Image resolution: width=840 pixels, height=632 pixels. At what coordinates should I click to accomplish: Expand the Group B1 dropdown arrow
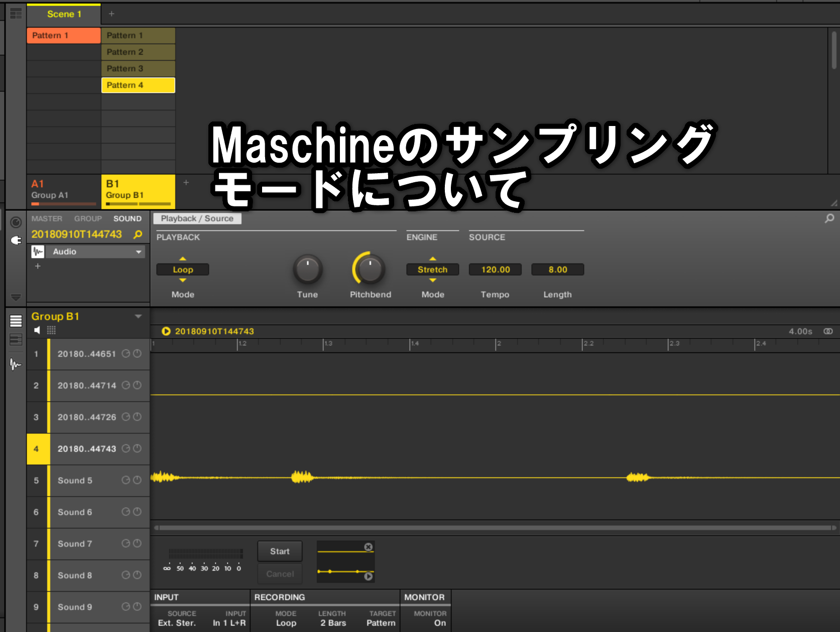(138, 316)
